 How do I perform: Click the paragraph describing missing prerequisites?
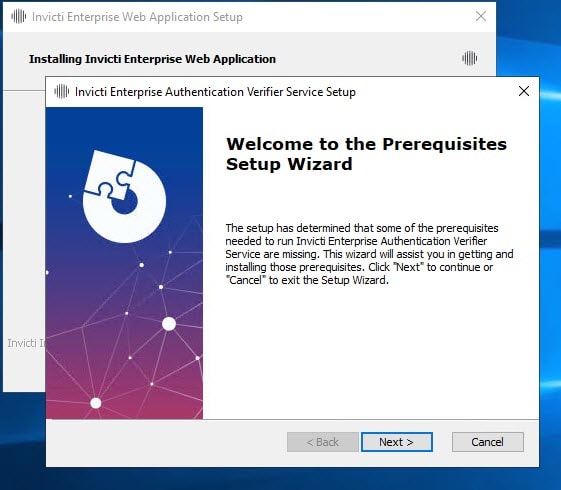point(369,254)
